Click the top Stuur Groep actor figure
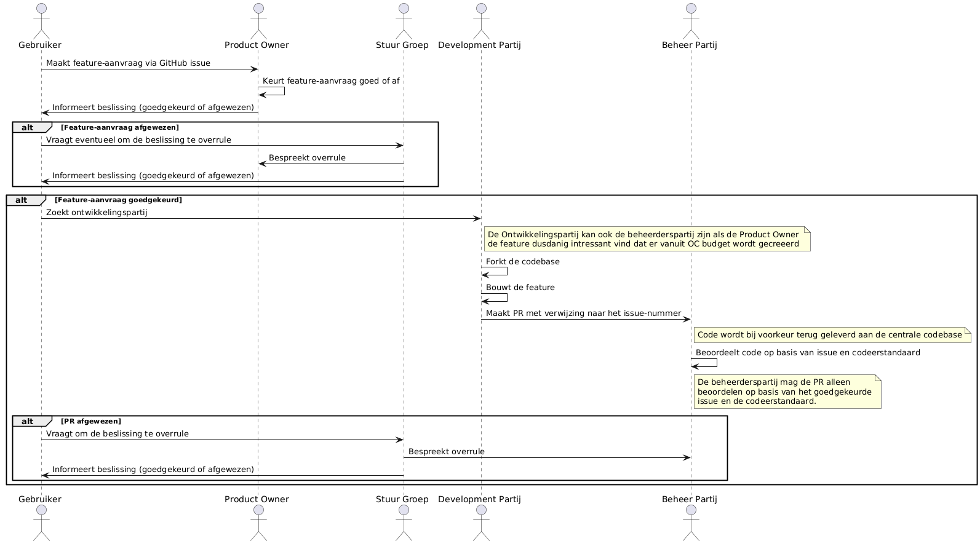Image resolution: width=980 pixels, height=544 pixels. click(x=404, y=20)
